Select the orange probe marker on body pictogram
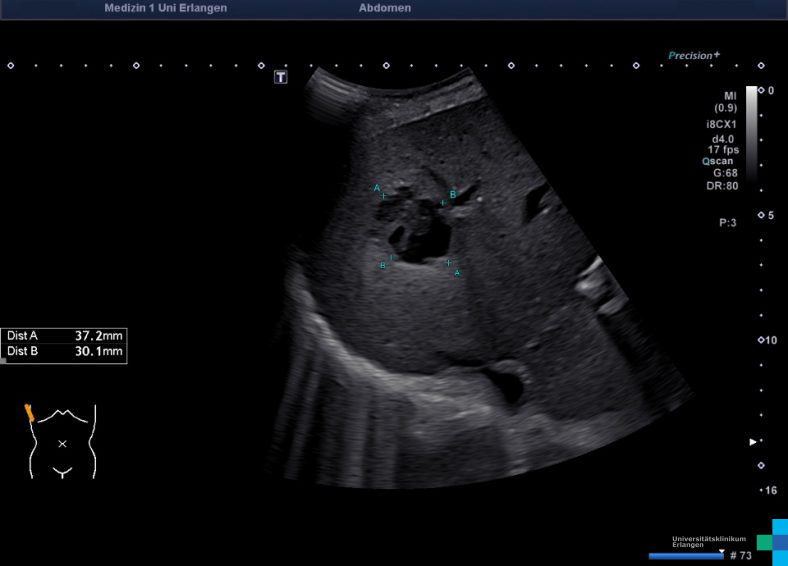The image size is (788, 566). [30, 411]
